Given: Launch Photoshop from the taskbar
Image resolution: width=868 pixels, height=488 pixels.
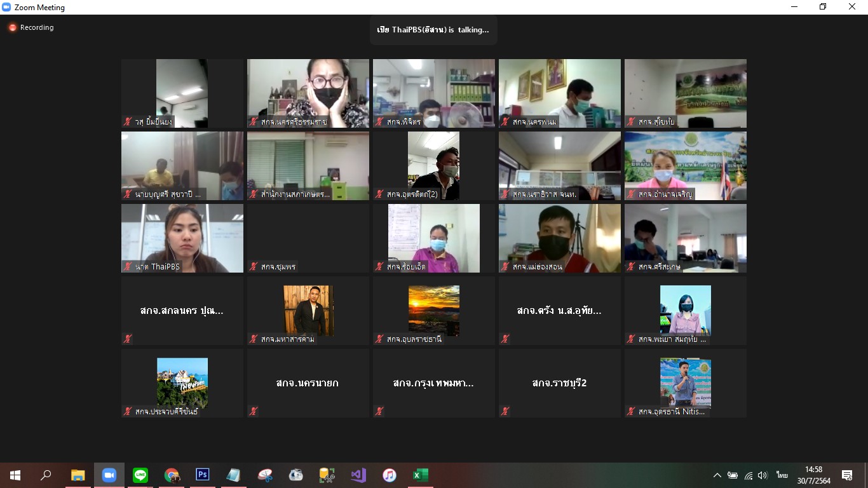Looking at the screenshot, I should 203,475.
